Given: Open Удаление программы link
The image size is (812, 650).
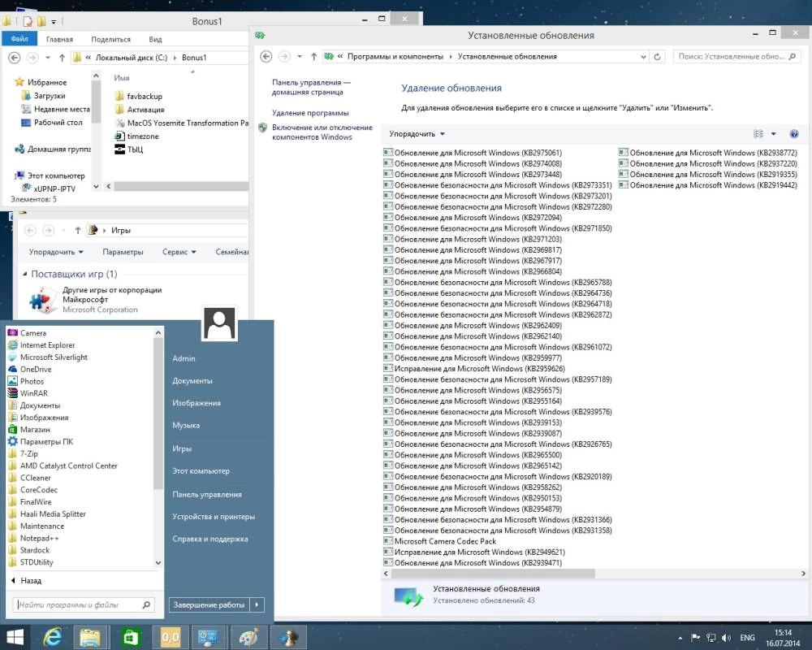Looking at the screenshot, I should pyautogui.click(x=310, y=112).
